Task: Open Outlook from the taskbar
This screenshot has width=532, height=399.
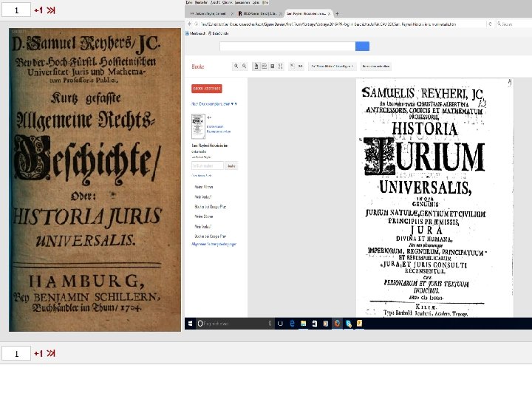Action: coord(359,324)
